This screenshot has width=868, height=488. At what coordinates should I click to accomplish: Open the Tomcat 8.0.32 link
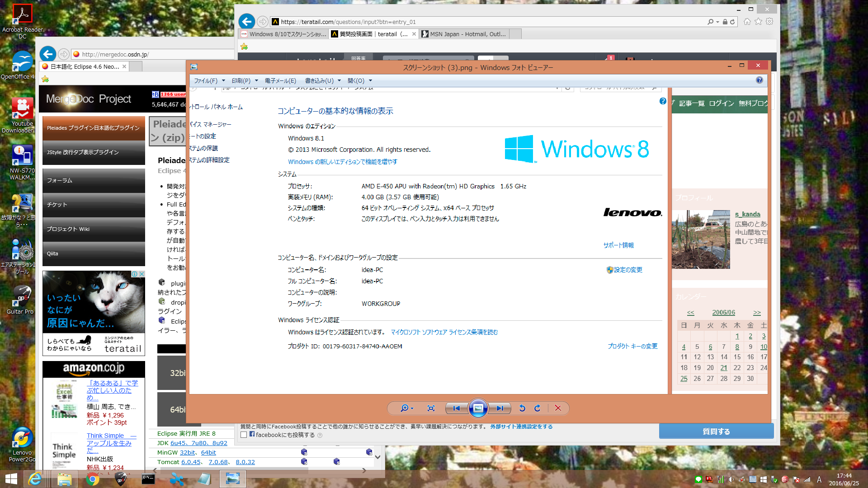(245, 462)
